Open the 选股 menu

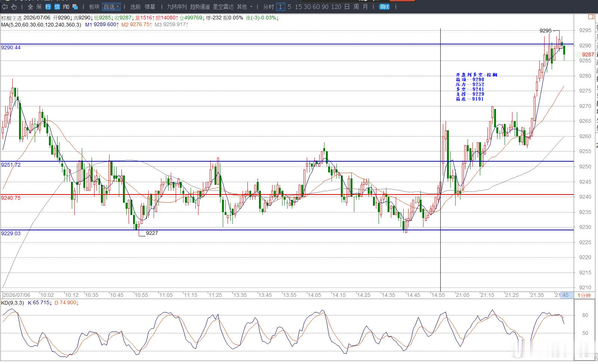click(135, 7)
